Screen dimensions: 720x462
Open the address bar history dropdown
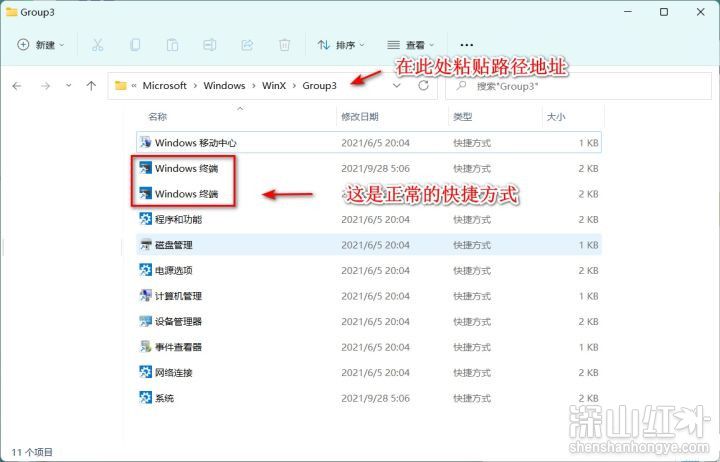tap(397, 86)
